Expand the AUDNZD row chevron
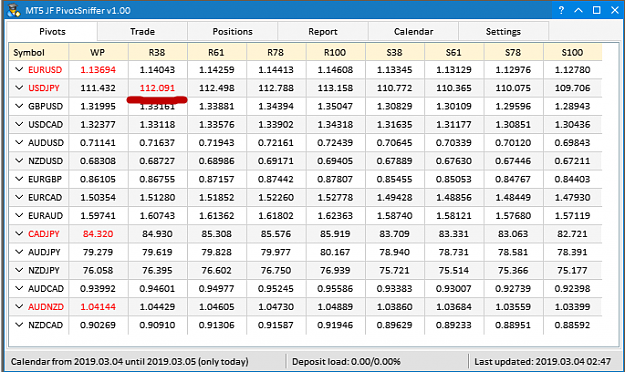 (19, 307)
